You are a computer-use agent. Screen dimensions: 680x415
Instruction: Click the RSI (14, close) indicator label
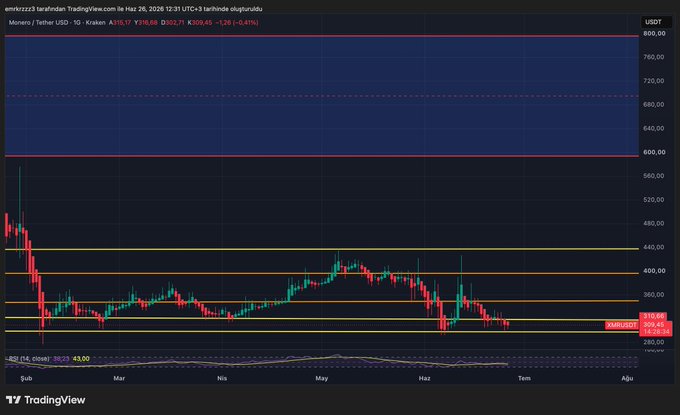tap(29, 359)
